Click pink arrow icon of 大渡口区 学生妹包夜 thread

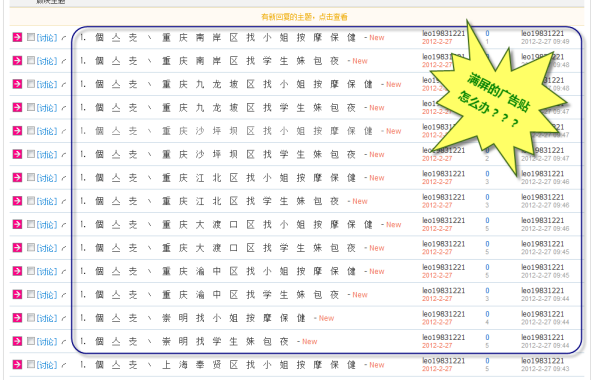pos(17,248)
